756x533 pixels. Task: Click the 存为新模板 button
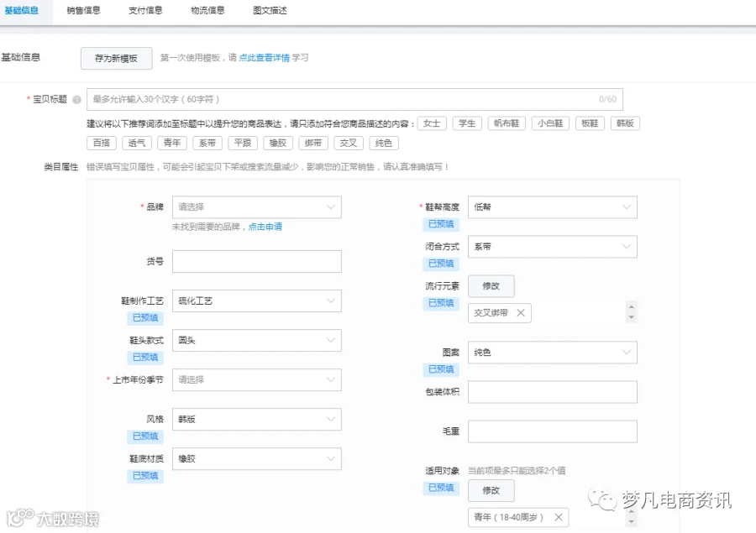pyautogui.click(x=116, y=58)
